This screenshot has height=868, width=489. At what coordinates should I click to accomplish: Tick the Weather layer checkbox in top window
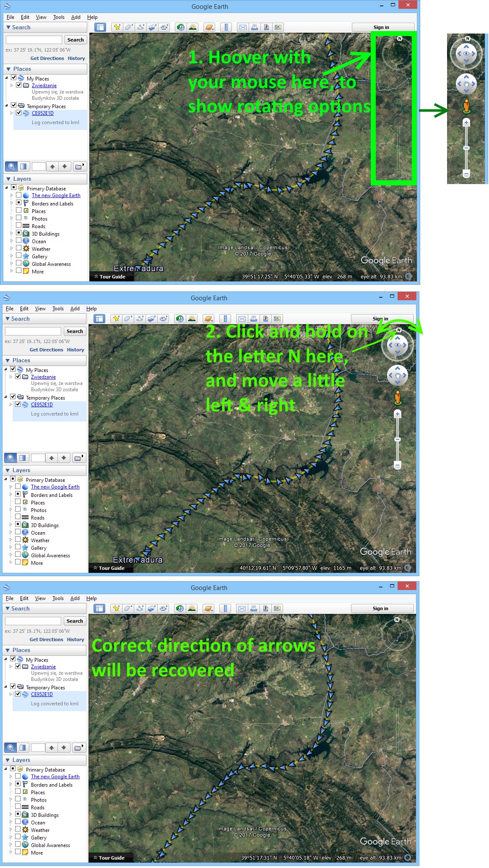pyautogui.click(x=19, y=248)
